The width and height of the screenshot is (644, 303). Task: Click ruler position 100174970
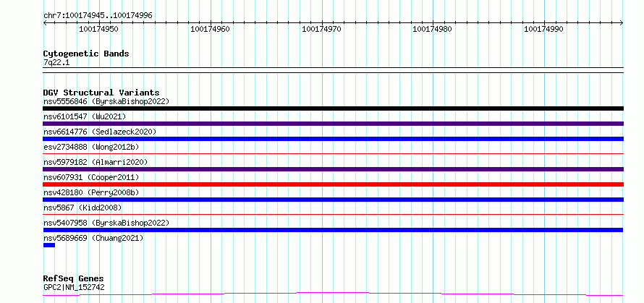(x=321, y=29)
